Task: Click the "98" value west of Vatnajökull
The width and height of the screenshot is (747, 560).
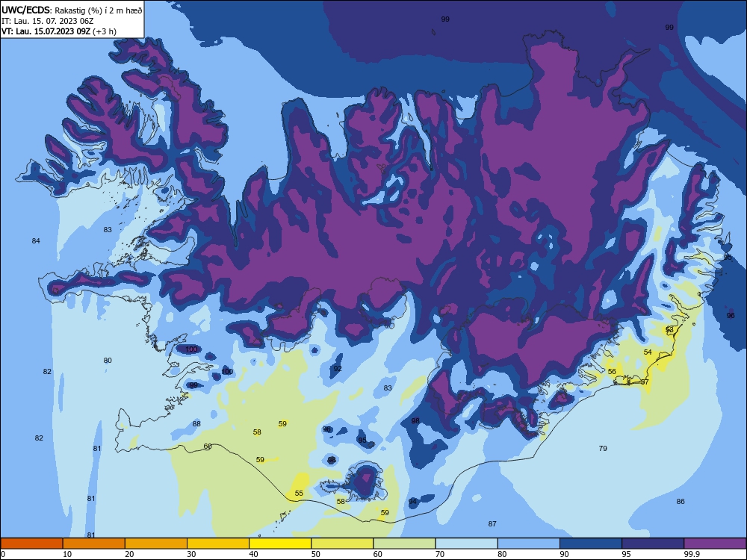Action: [x=415, y=420]
